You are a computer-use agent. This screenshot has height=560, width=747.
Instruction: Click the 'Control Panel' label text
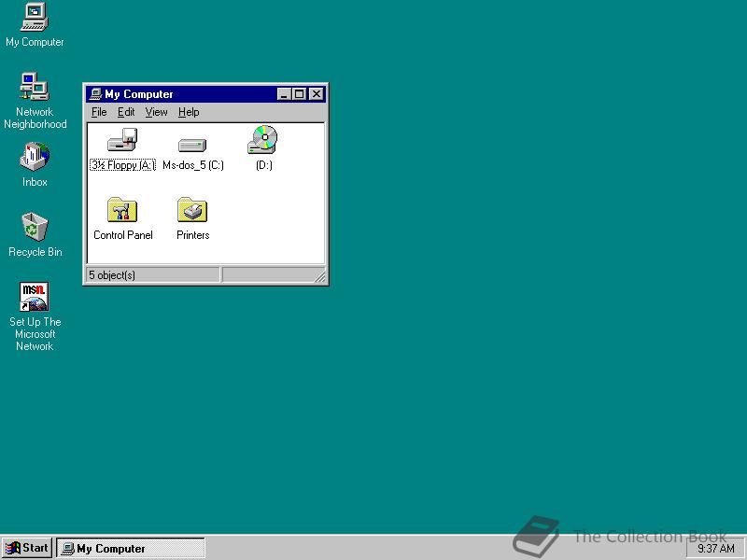point(123,235)
